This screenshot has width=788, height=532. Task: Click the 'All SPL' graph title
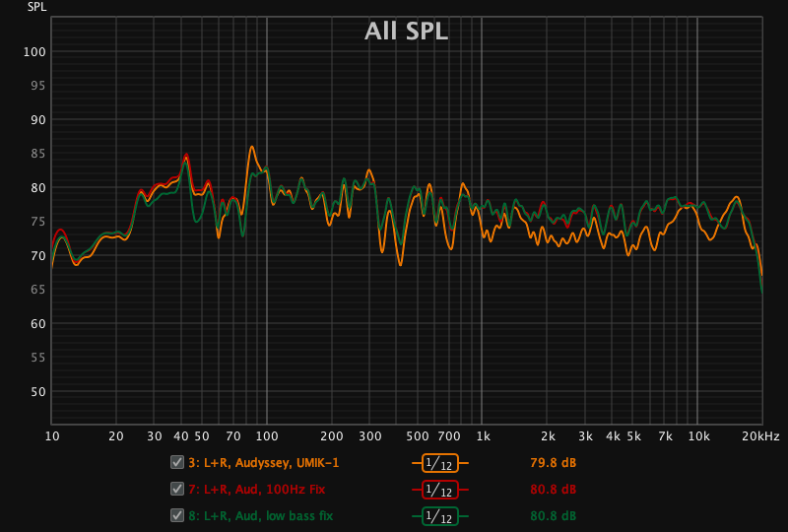coord(406,32)
